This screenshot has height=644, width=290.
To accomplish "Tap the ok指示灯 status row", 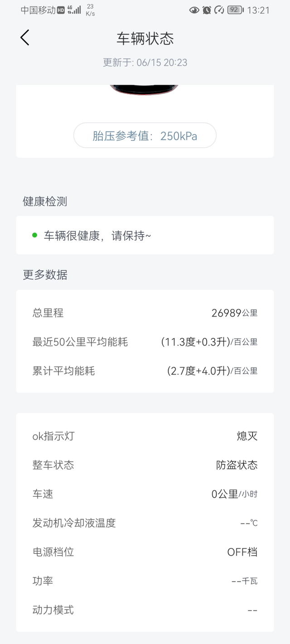I will 145,436.
